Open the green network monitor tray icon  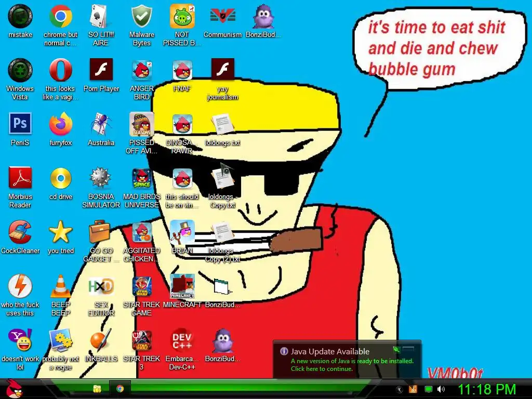point(428,389)
